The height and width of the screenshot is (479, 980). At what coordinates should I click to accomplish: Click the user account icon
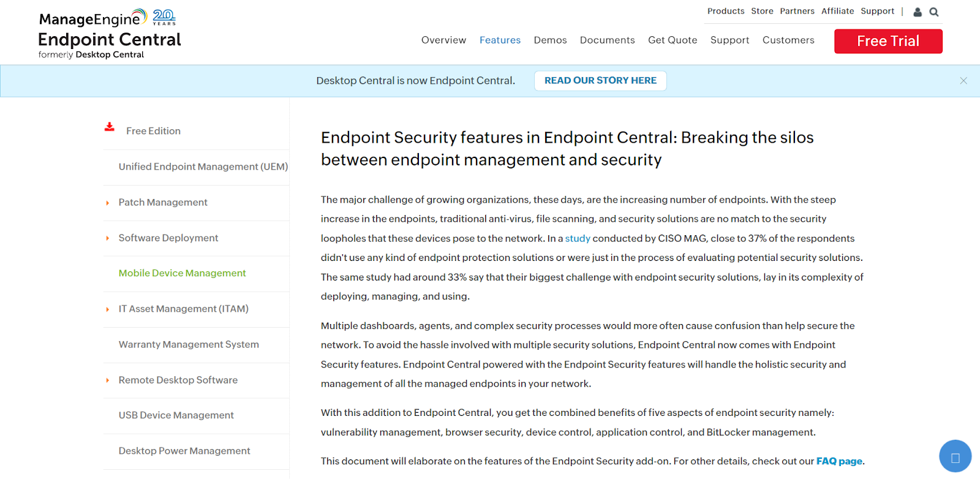(x=918, y=12)
